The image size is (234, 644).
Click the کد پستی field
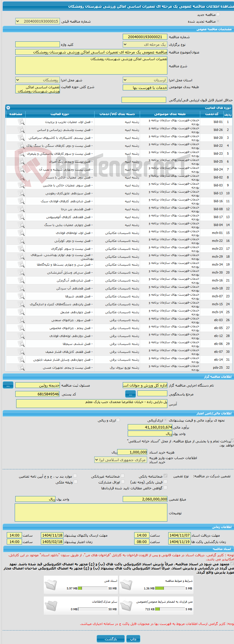point(38,394)
